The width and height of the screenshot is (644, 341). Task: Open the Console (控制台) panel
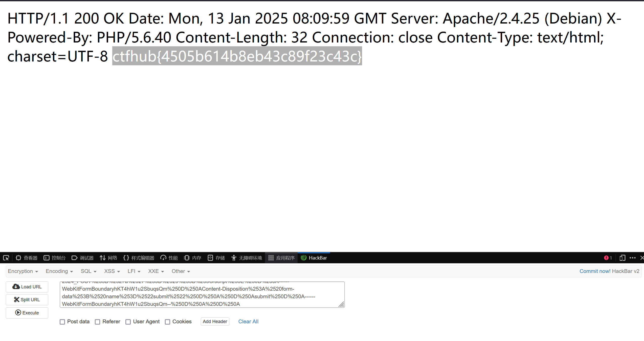55,258
